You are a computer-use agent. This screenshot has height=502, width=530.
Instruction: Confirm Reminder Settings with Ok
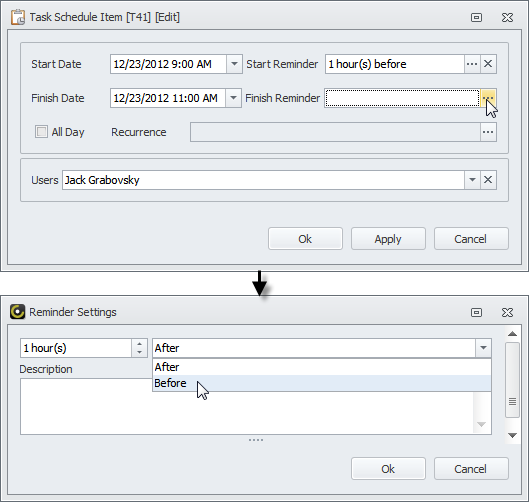(388, 469)
